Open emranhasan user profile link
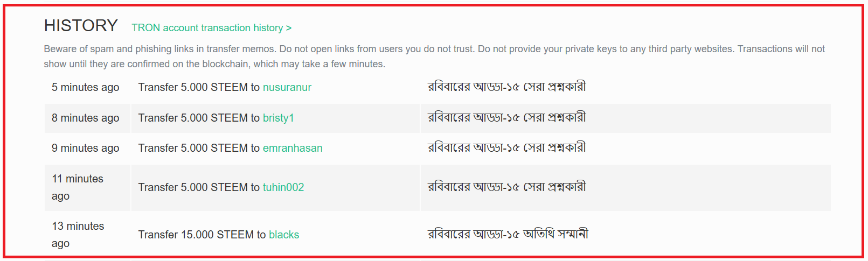868x261 pixels. tap(293, 148)
